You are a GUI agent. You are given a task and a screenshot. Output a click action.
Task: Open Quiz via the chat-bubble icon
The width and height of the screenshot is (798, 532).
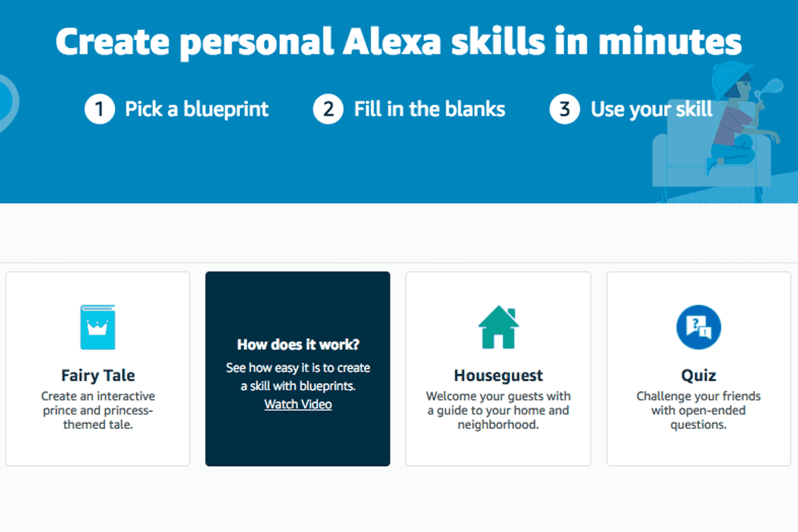[698, 325]
